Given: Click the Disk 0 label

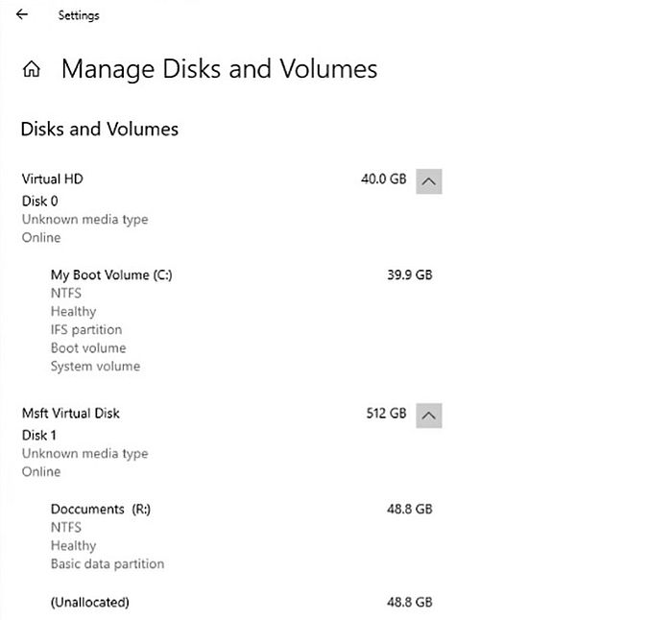Looking at the screenshot, I should click(40, 202).
